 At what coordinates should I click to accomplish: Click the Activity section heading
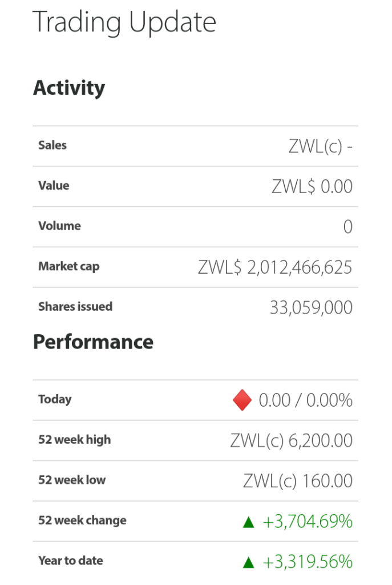click(69, 88)
